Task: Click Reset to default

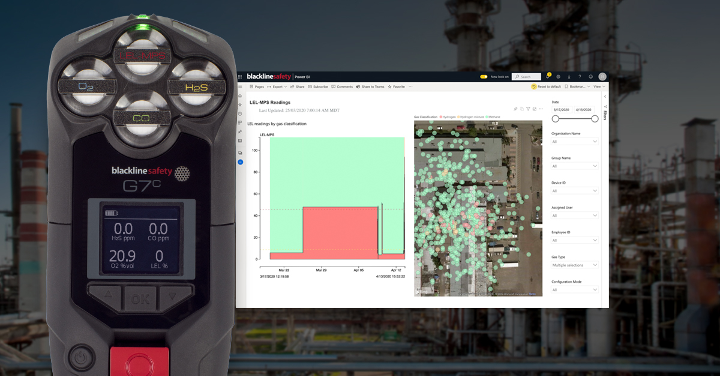Action: coord(546,87)
